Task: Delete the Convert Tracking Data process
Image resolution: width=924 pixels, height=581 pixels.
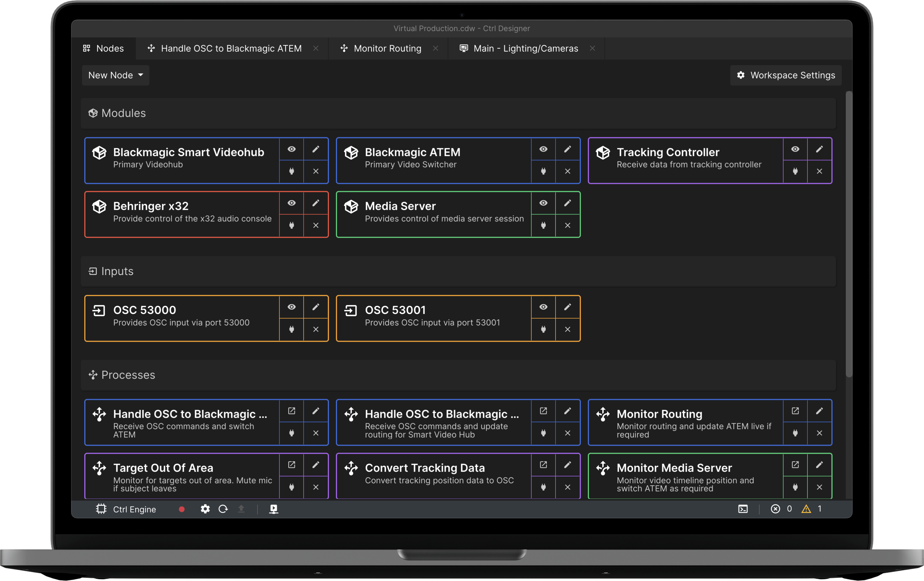Action: point(567,487)
